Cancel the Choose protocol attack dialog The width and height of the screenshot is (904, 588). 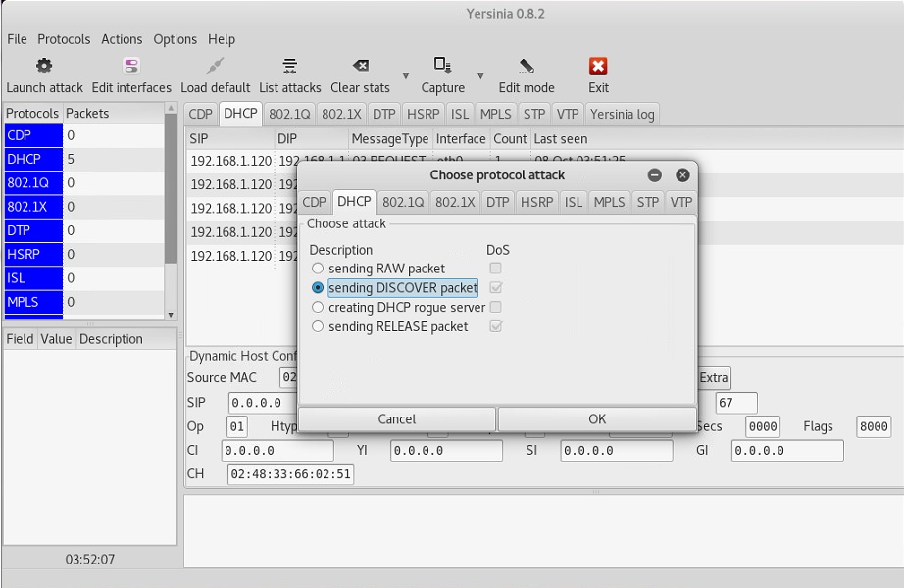pos(396,418)
